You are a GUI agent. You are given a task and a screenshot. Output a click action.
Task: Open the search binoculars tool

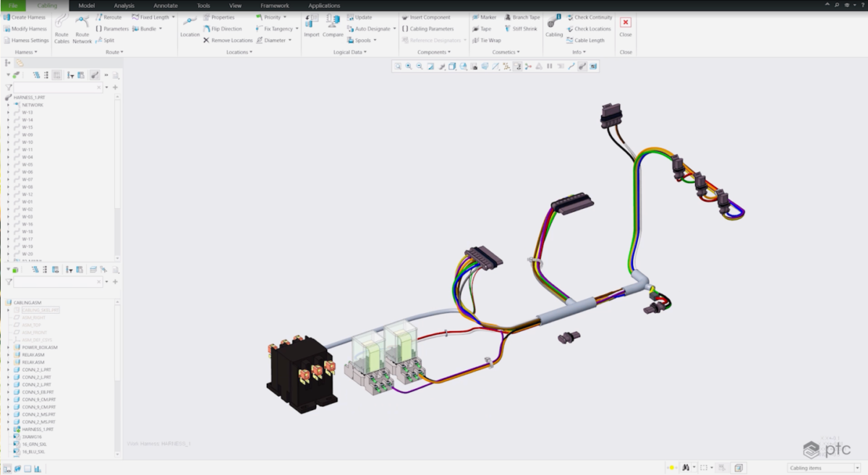pos(684,467)
